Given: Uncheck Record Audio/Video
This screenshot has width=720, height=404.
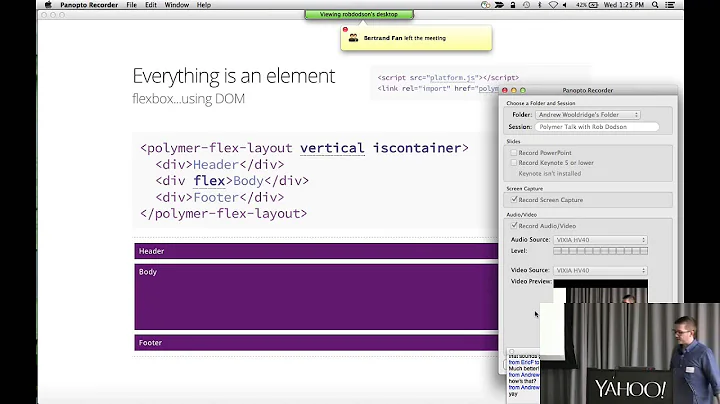Looking at the screenshot, I should [514, 226].
